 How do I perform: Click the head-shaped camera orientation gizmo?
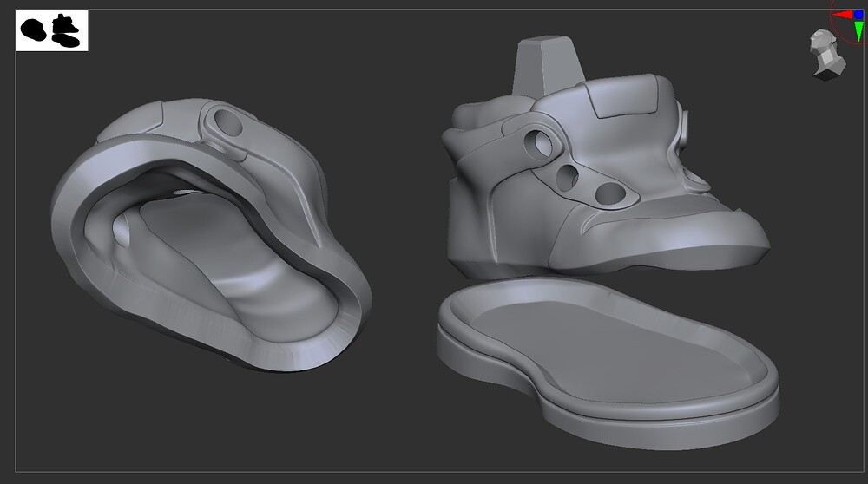coord(827,54)
